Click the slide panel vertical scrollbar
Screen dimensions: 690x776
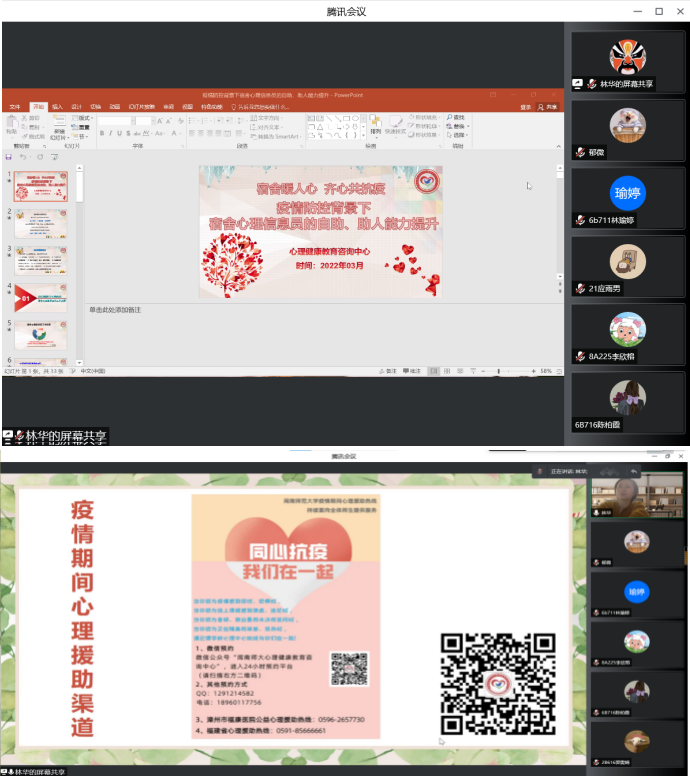(x=77, y=260)
